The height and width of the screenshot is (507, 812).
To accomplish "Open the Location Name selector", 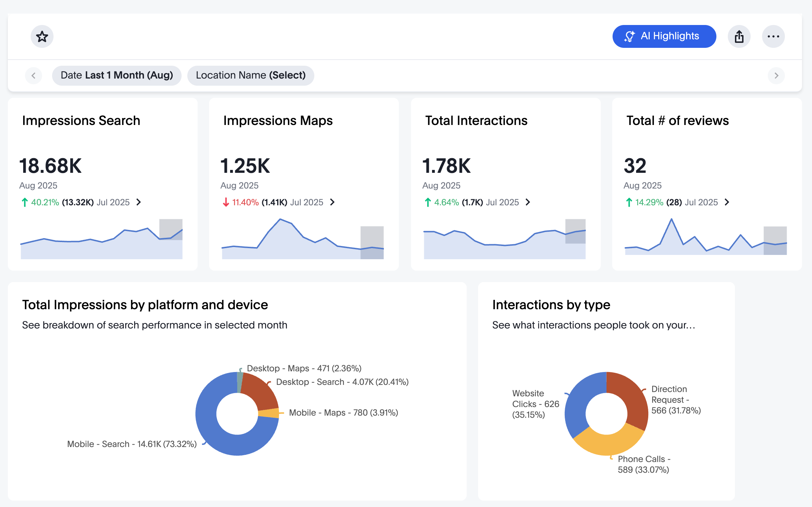I will [x=251, y=75].
